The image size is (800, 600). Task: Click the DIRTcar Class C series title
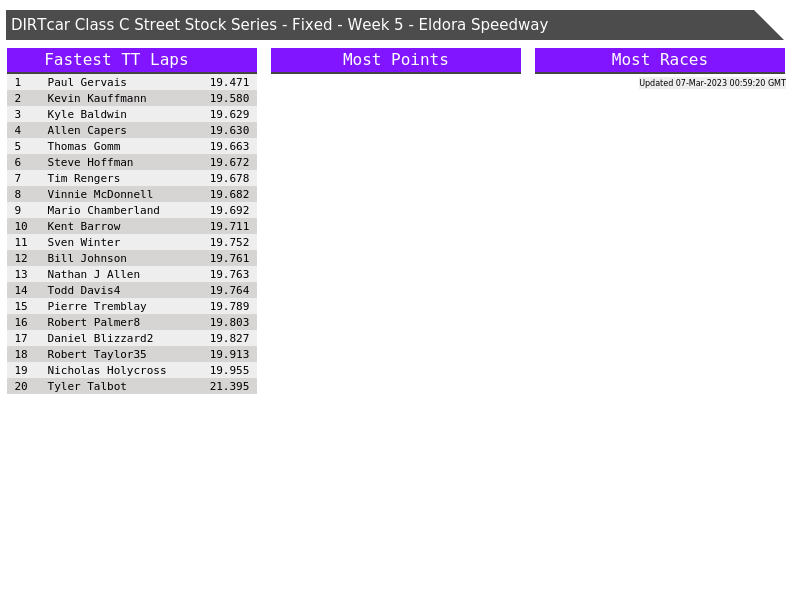pos(280,25)
